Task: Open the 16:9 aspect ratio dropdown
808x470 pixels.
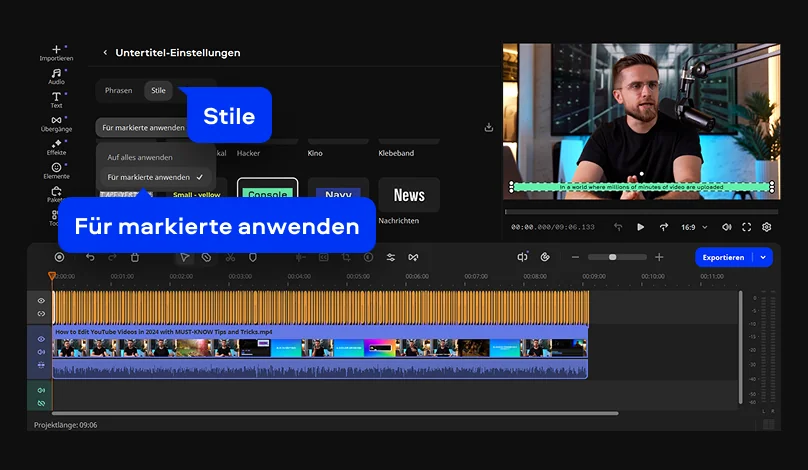Action: point(695,227)
